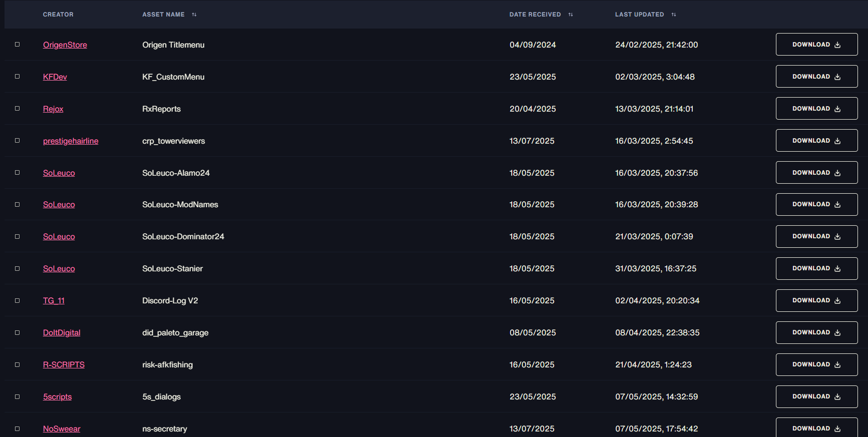Click the Date Received header label
868x437 pixels.
click(x=535, y=15)
